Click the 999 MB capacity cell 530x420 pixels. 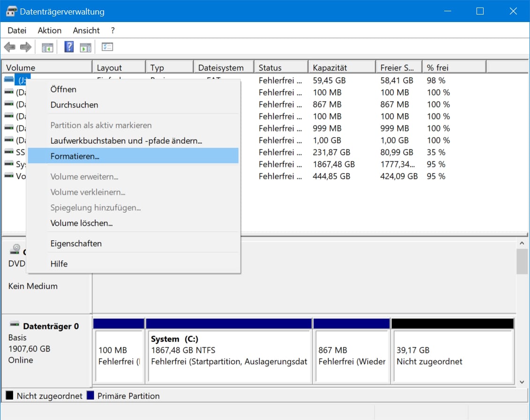(327, 129)
